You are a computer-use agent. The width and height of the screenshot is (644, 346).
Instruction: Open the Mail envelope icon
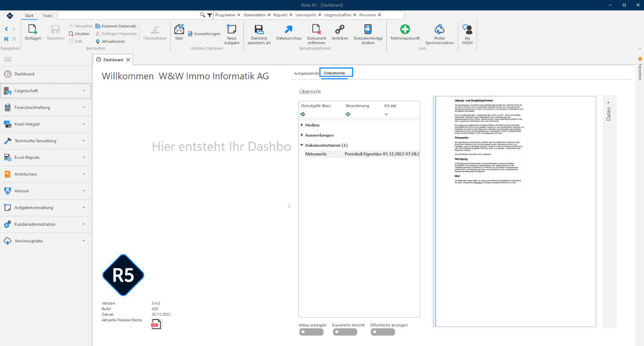click(x=179, y=29)
